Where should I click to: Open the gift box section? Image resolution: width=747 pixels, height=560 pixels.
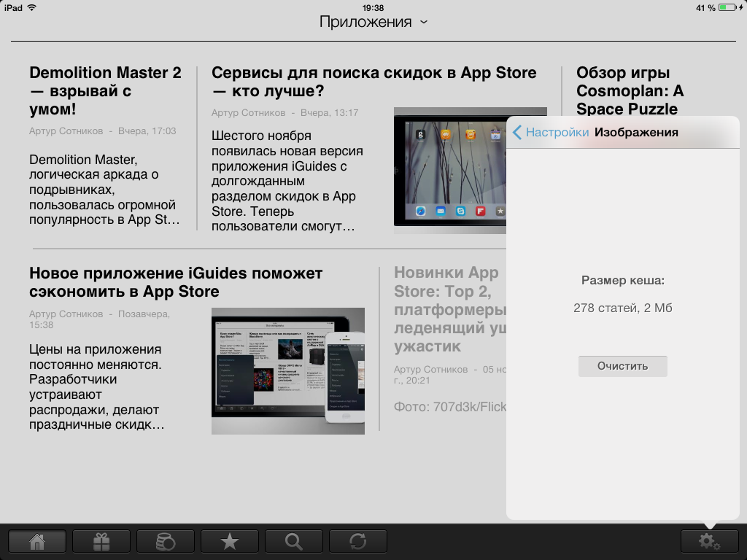click(101, 541)
